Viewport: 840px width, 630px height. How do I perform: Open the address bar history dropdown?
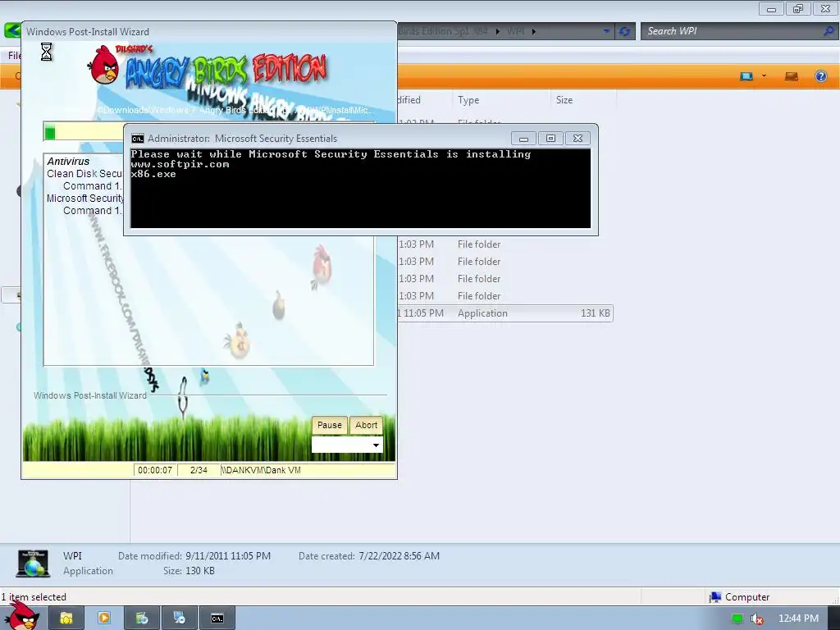pos(606,31)
